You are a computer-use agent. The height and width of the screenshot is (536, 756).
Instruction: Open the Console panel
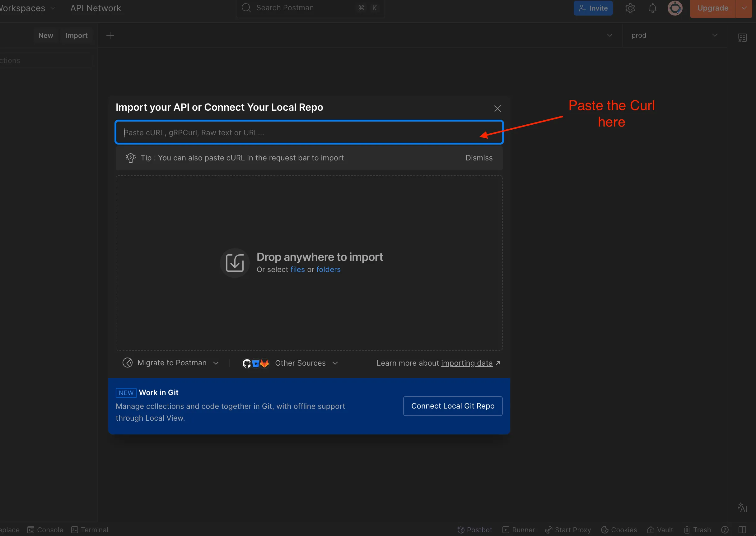45,530
